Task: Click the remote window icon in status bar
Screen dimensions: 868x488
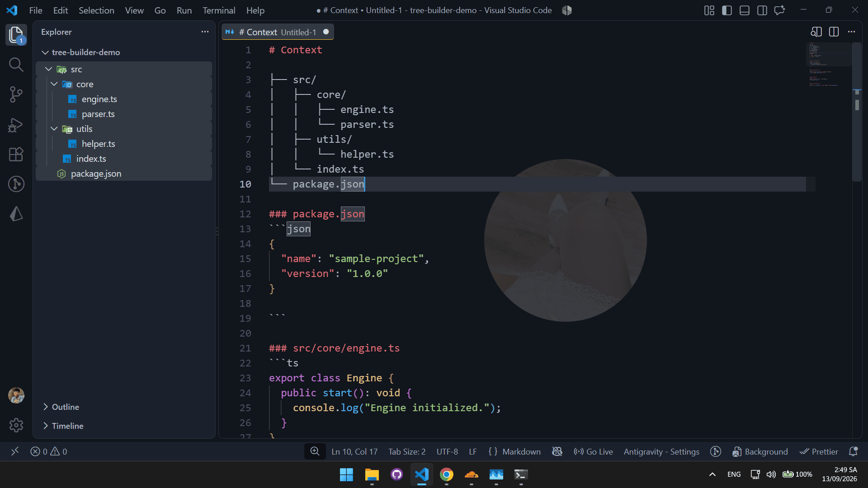Action: (15, 451)
